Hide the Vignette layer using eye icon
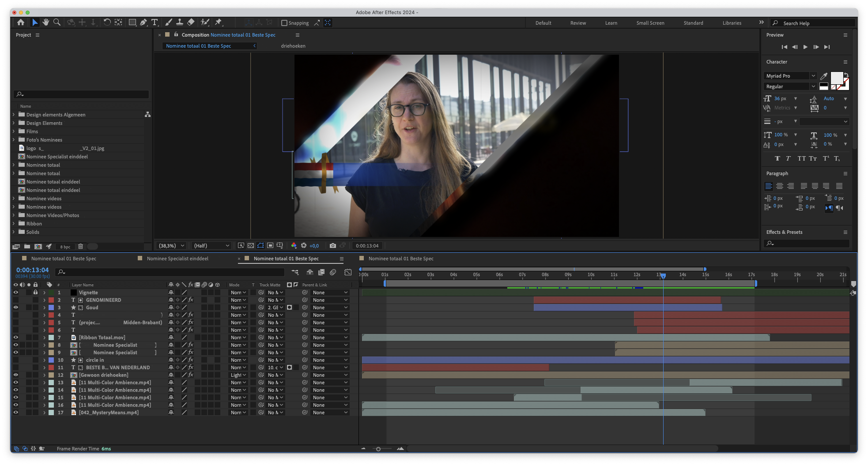Image resolution: width=868 pixels, height=465 pixels. (16, 292)
